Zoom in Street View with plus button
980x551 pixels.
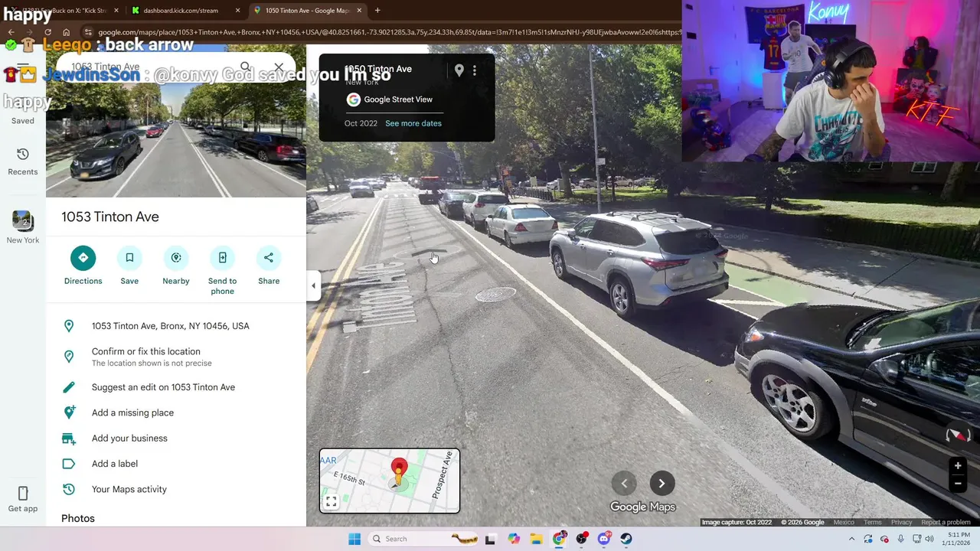958,466
